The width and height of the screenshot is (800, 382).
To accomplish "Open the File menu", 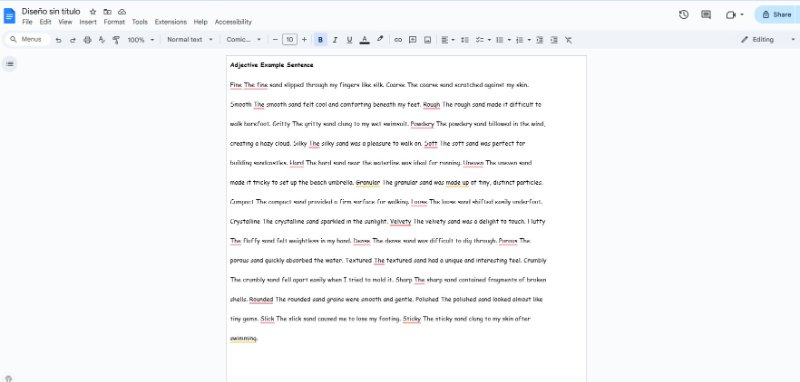I will coord(27,22).
